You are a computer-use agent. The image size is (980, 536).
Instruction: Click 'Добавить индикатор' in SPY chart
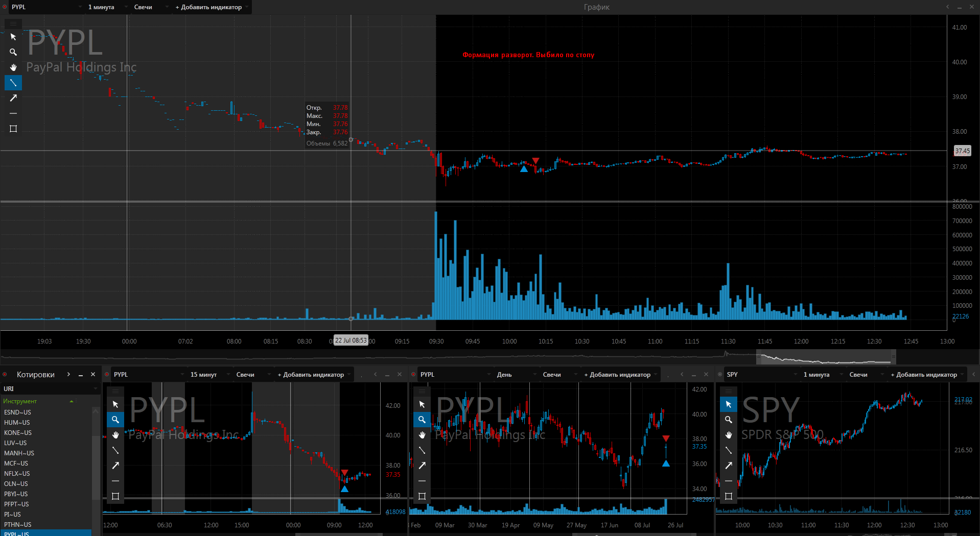coord(926,375)
